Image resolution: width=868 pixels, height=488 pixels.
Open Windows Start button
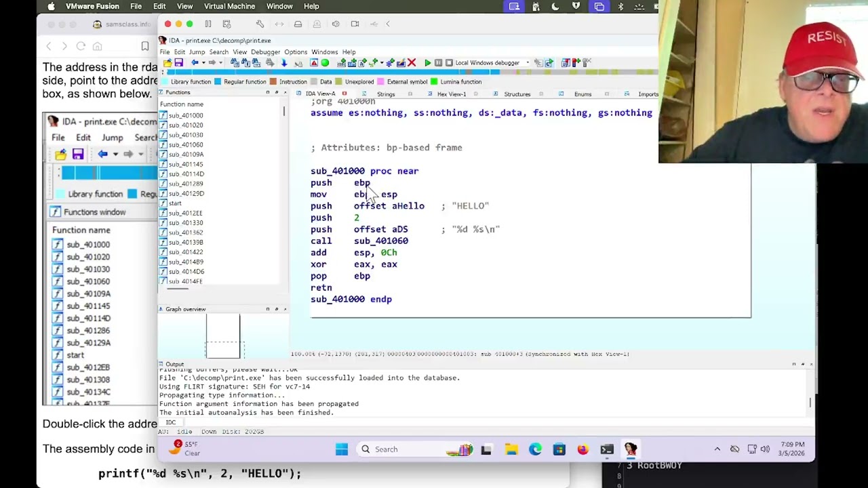tap(341, 449)
